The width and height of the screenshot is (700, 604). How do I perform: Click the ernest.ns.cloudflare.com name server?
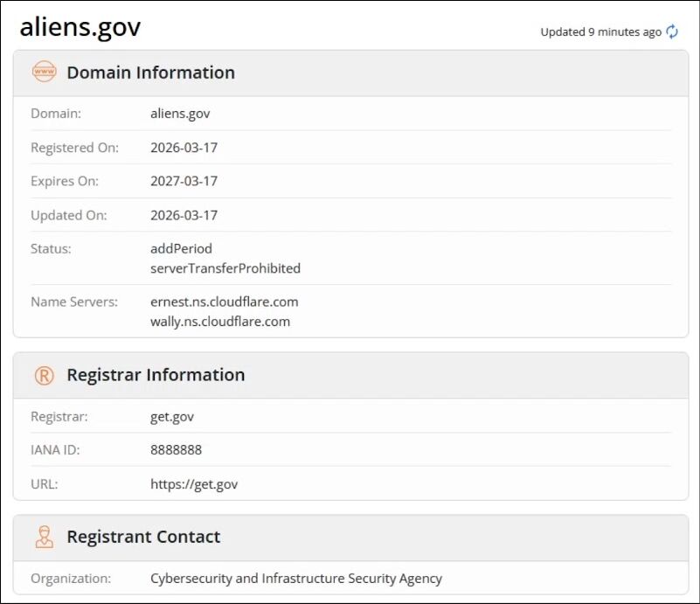225,302
